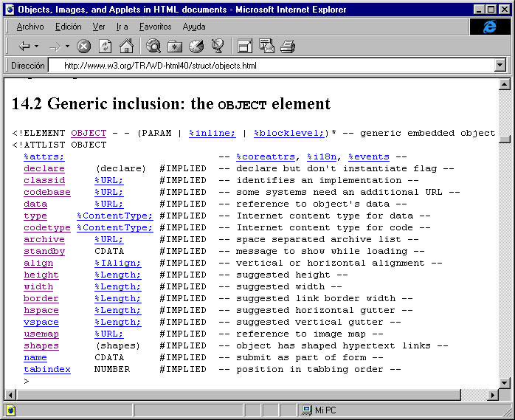
Task: Open the Channels satellite dish icon
Action: pyautogui.click(x=218, y=46)
